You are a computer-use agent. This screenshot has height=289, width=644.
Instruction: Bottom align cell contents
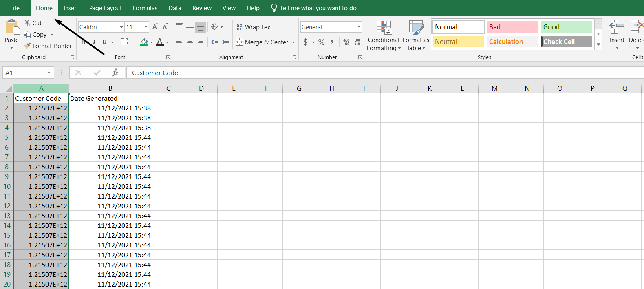click(x=201, y=27)
